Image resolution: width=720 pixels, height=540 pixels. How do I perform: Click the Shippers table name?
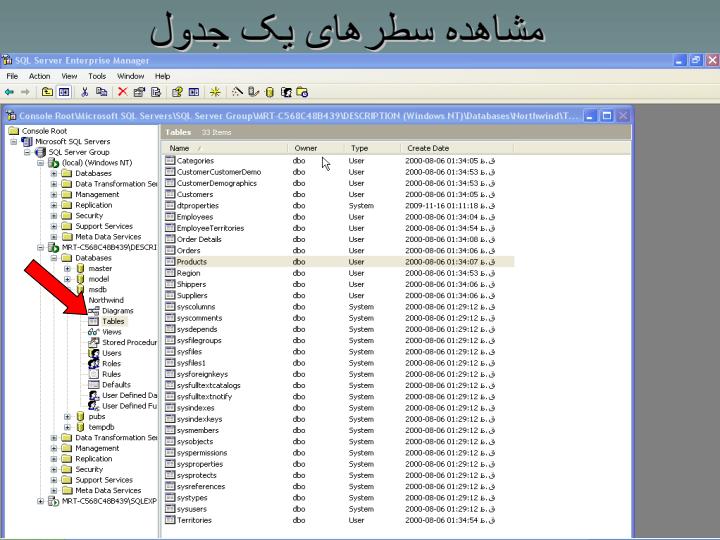click(191, 284)
